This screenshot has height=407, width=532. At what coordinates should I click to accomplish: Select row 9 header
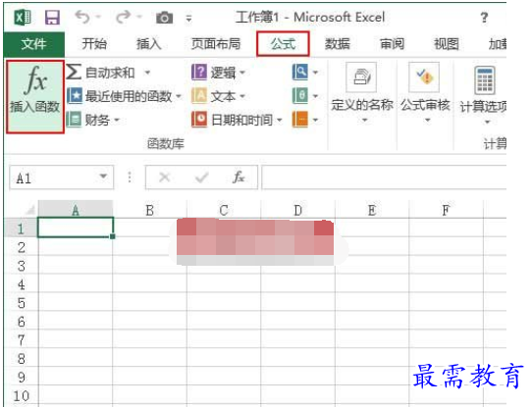(x=21, y=377)
